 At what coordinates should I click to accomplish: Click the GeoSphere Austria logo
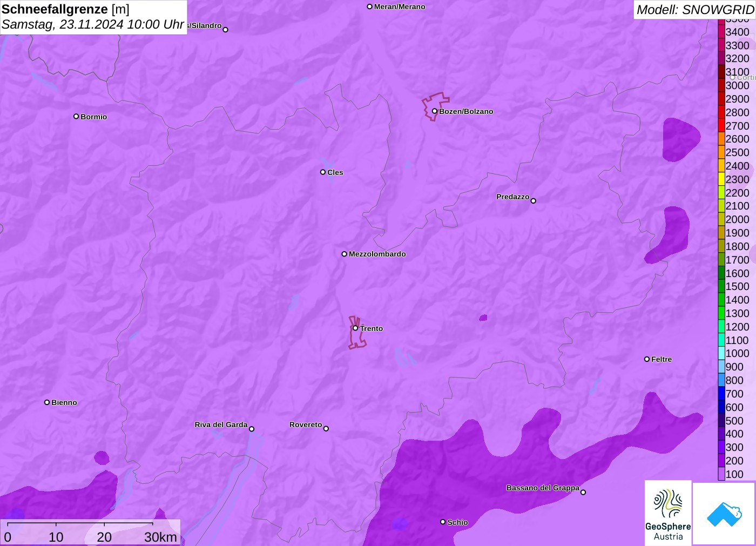(668, 513)
